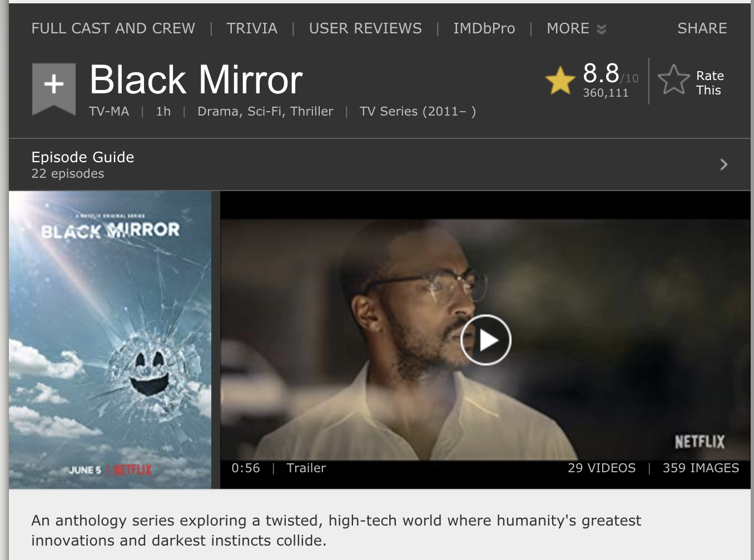This screenshot has height=560, width=754.
Task: Open Episode Guide chevron arrow
Action: point(723,164)
